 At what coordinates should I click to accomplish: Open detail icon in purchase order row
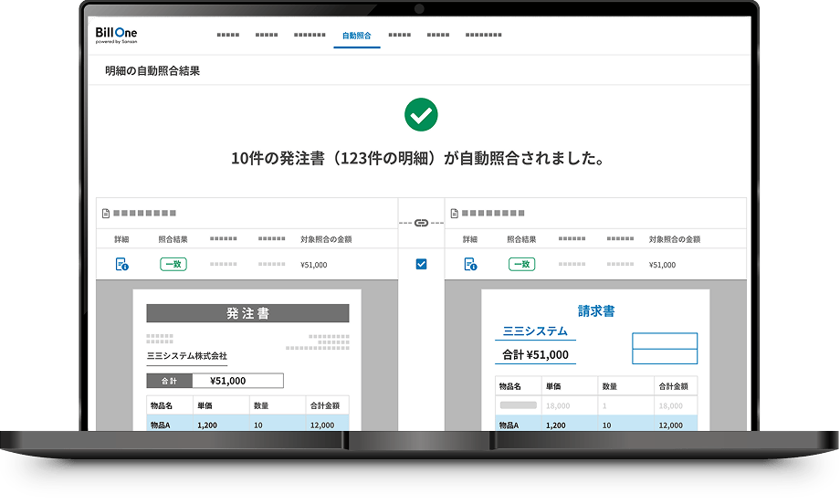click(122, 264)
